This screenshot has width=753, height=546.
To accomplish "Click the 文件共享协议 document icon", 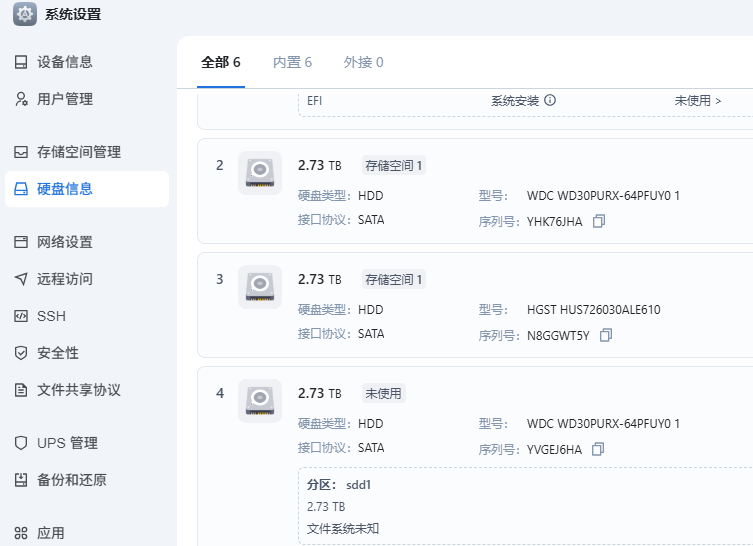I will (21, 390).
